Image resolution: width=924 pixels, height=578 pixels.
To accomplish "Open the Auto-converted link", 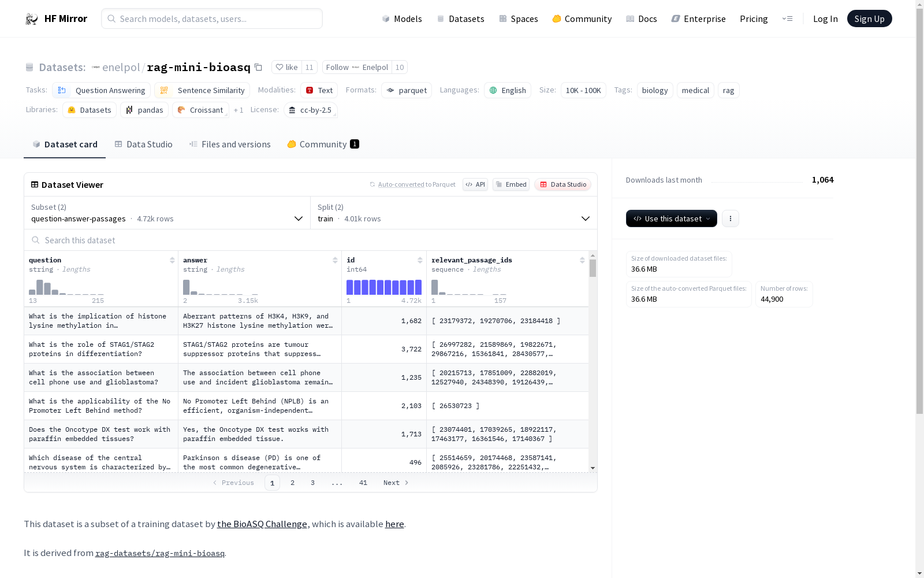I will (401, 184).
